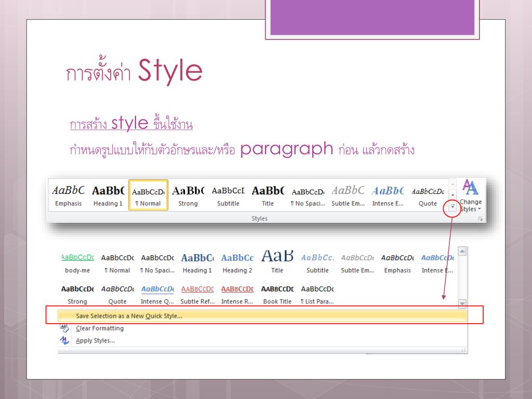This screenshot has height=399, width=532.
Task: Choose Intense Quote style in expanded gallery
Action: tap(157, 295)
